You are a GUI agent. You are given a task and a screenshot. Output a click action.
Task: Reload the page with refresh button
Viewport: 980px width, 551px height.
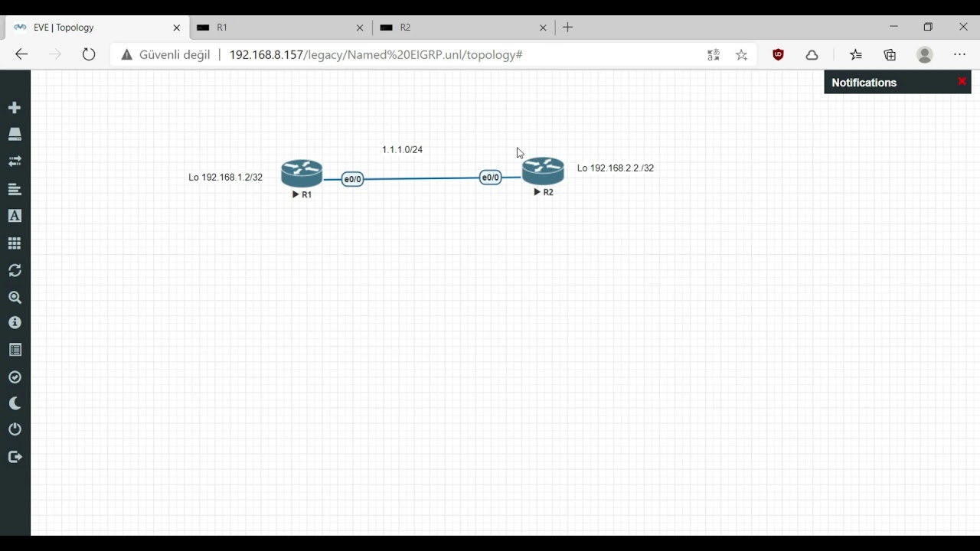pyautogui.click(x=89, y=54)
